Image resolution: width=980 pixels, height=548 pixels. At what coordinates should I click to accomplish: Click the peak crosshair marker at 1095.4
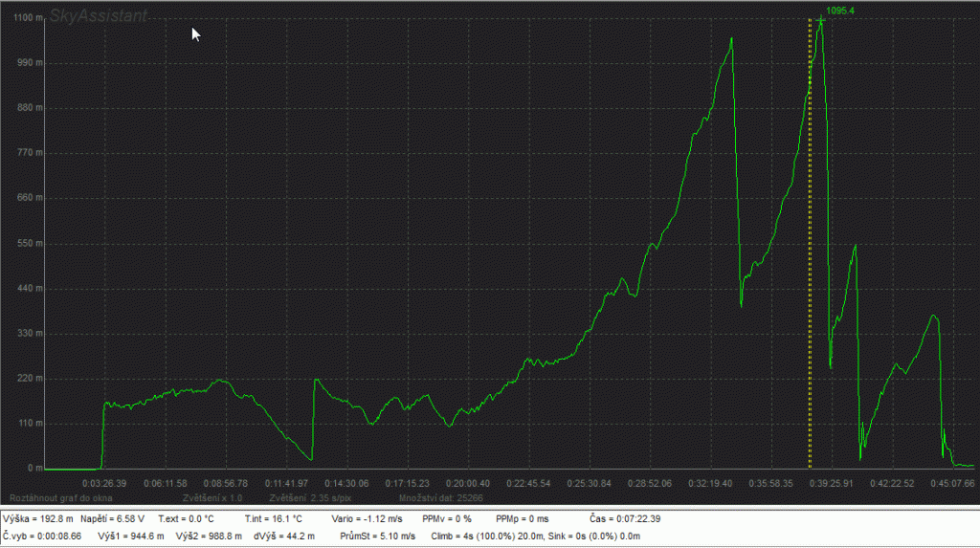(820, 19)
